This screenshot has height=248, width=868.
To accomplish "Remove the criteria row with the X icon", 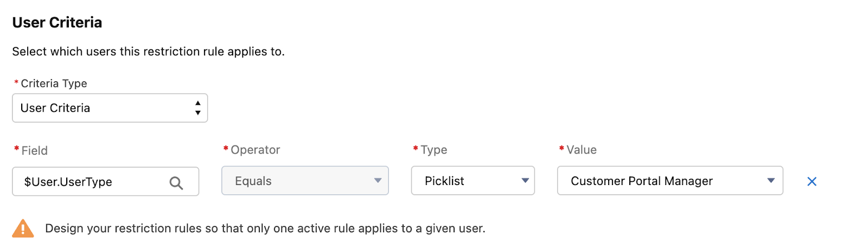I will (812, 181).
